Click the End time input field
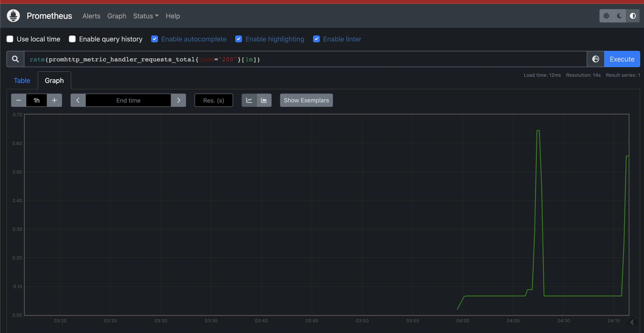Viewport: 644px width, 333px height. [128, 100]
